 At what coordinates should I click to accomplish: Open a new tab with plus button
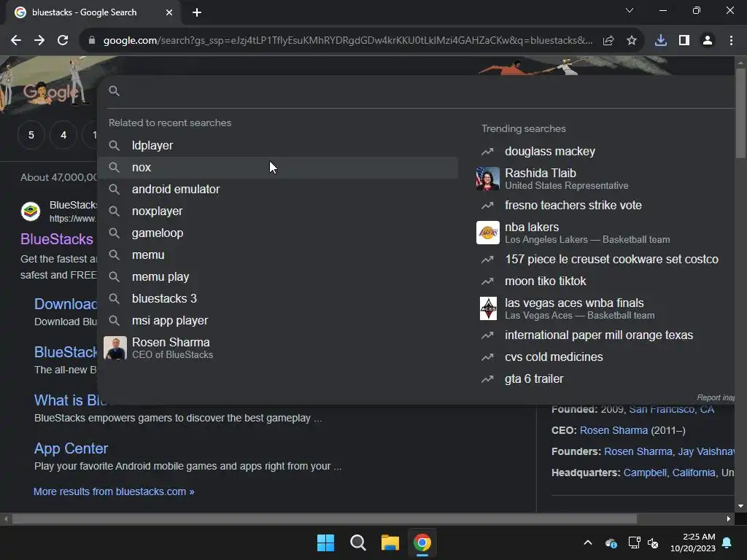pos(197,12)
